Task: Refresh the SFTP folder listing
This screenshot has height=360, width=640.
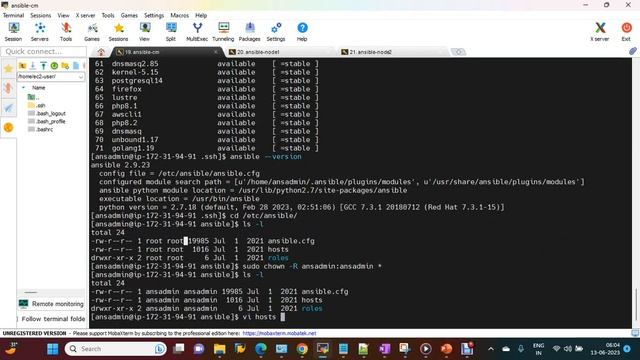Action: (x=54, y=65)
